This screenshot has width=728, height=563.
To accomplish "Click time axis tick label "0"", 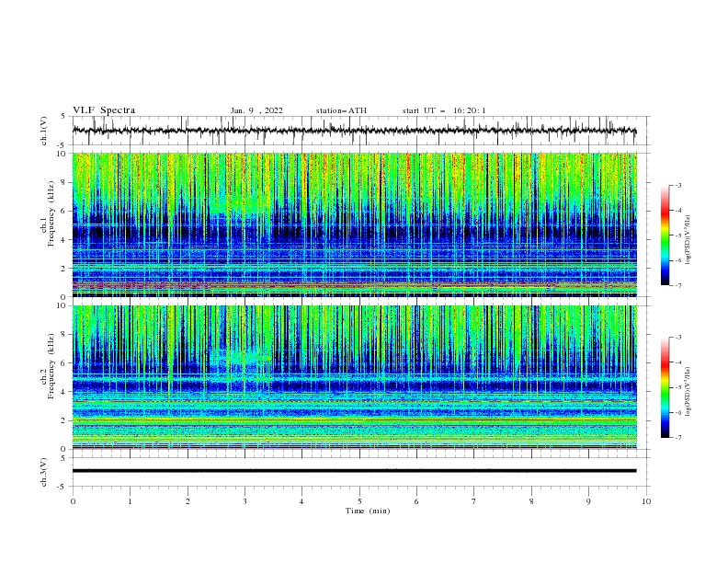I will [x=73, y=501].
